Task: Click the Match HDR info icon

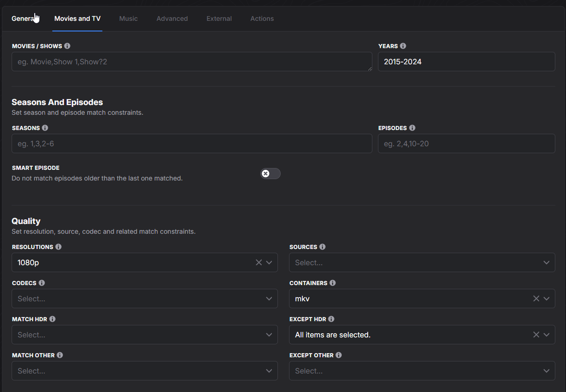Action: (x=52, y=319)
